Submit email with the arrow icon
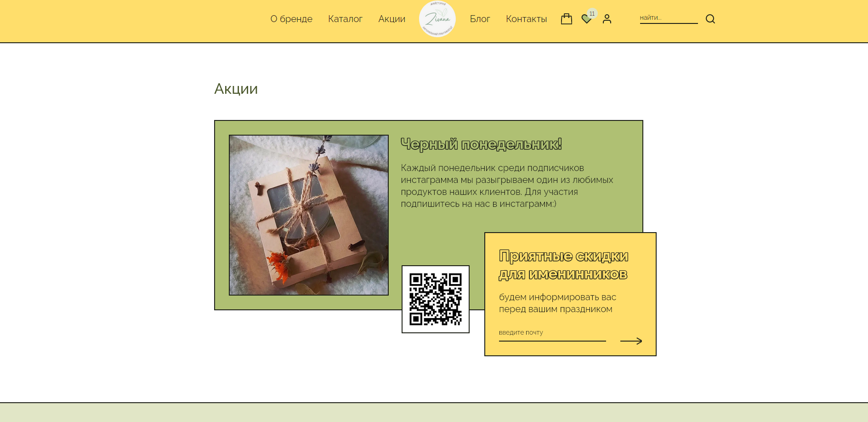868x422 pixels. (631, 341)
